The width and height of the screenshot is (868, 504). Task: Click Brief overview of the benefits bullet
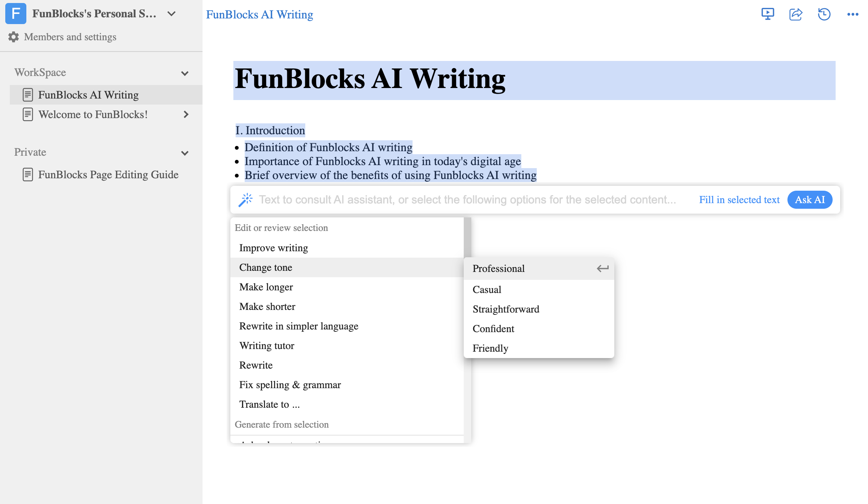tap(390, 175)
